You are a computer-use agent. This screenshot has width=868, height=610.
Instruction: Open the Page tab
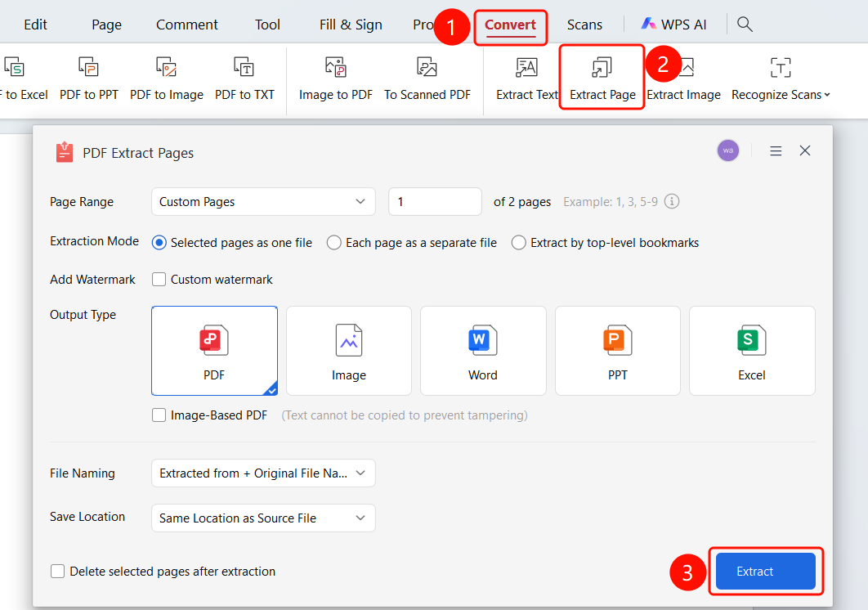[x=106, y=25]
